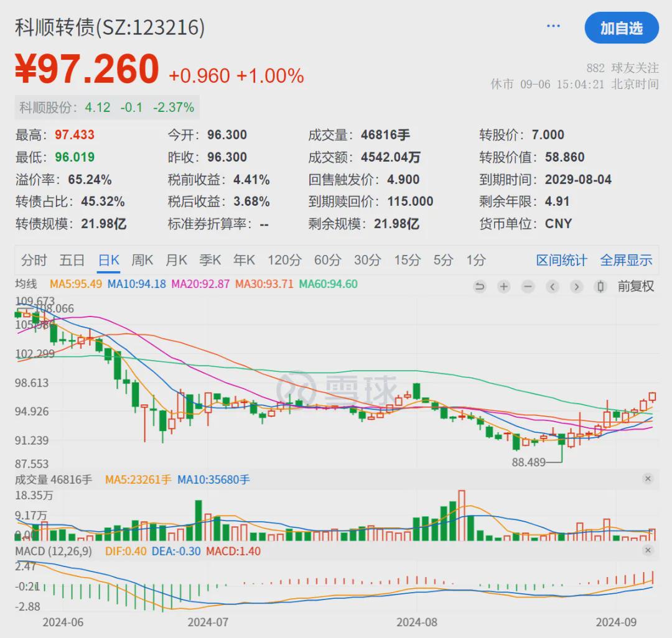Click 全屏显示 fullscreen link
This screenshot has width=672, height=638.
(626, 260)
